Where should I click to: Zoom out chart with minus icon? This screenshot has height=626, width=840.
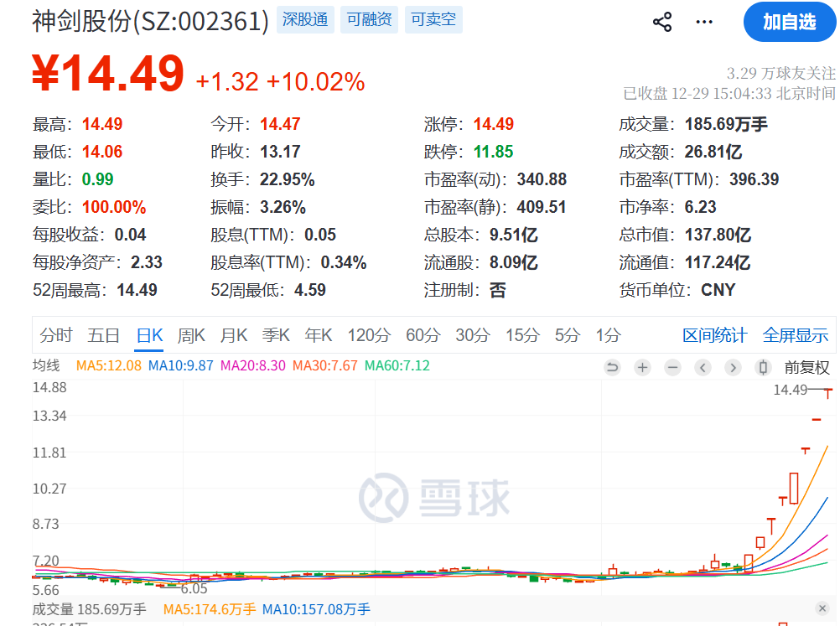pos(673,367)
